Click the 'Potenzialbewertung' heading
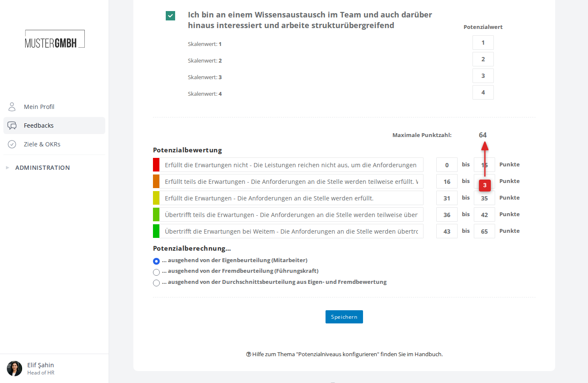 [x=187, y=150]
